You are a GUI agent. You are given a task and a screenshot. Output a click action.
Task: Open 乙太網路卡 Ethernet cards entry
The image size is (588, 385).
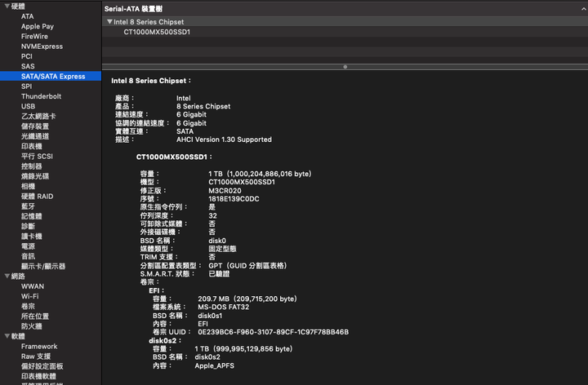click(x=38, y=117)
